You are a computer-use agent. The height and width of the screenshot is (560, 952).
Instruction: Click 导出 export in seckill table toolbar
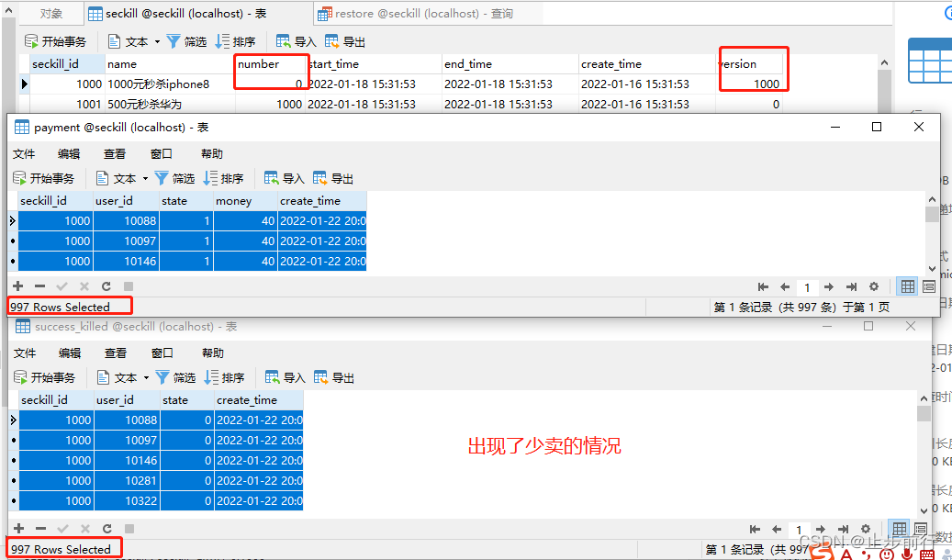tap(345, 41)
